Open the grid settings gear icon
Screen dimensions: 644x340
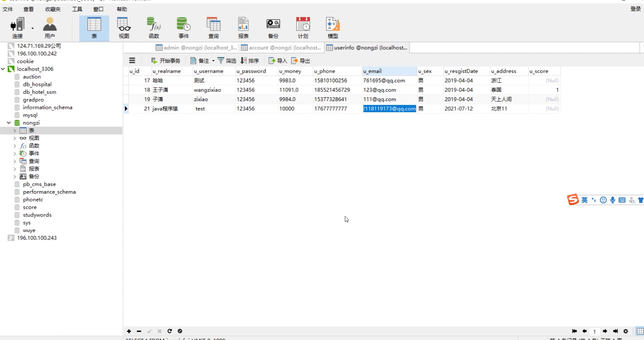tap(626, 331)
